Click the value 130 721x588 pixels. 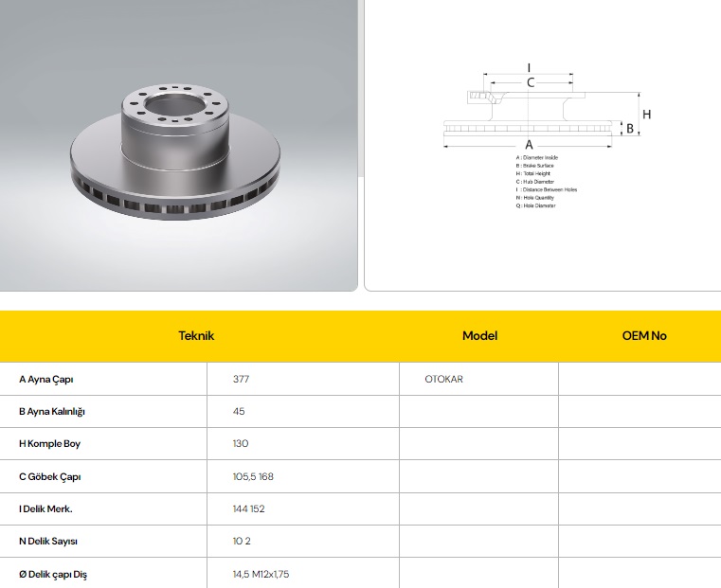coord(241,443)
